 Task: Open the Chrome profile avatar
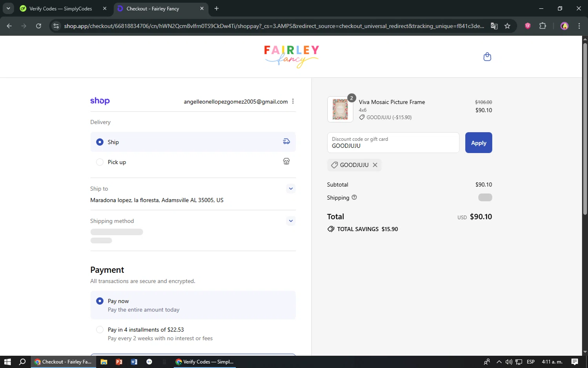coord(564,26)
